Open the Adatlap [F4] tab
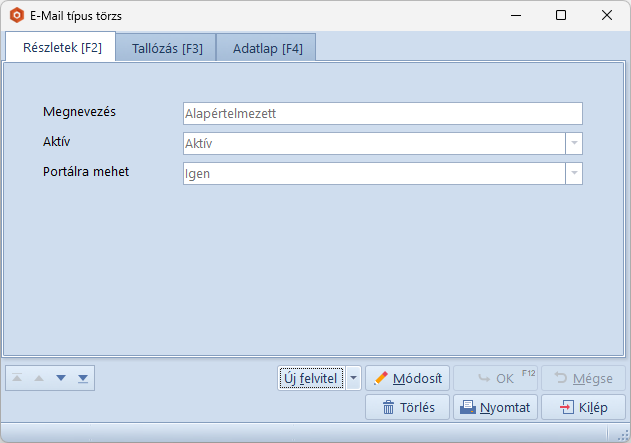Viewport: 631px width, 443px height. click(x=267, y=48)
